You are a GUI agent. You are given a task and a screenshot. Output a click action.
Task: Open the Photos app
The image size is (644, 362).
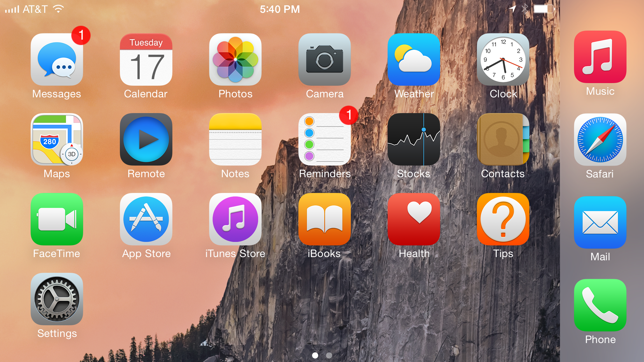coord(235,59)
